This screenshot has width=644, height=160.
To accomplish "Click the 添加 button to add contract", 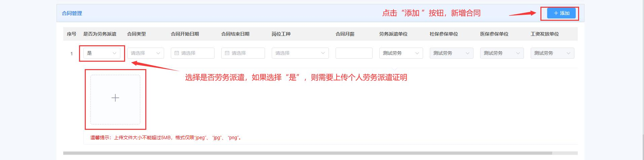I will click(x=561, y=13).
